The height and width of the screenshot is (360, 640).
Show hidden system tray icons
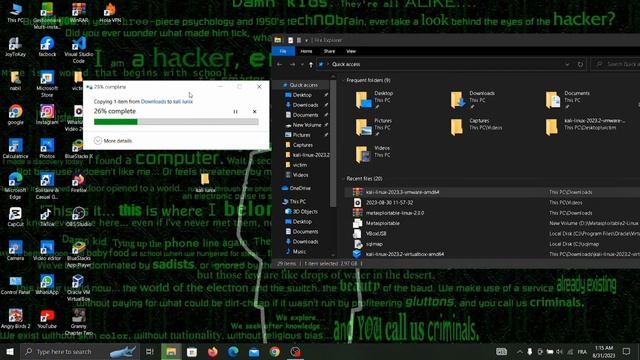[520, 351]
